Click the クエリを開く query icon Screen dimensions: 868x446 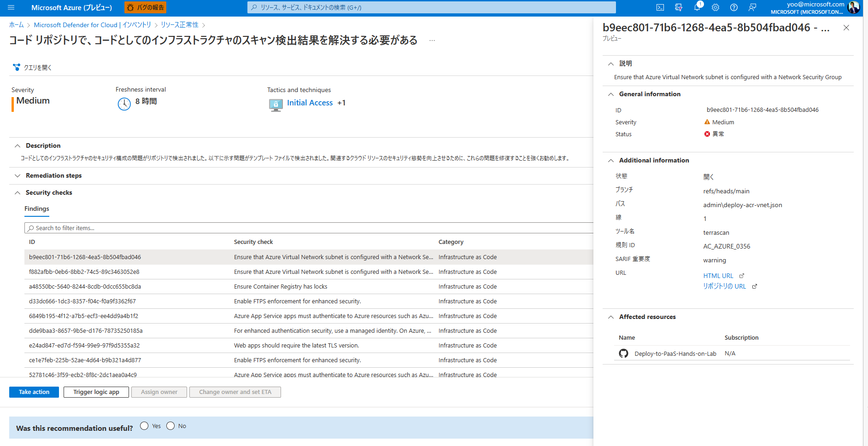coord(17,67)
